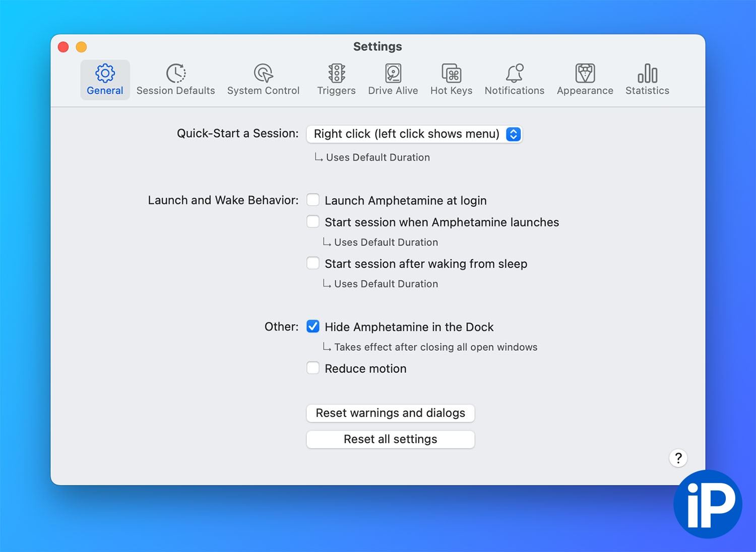The width and height of the screenshot is (756, 552).
Task: Open the Quick-Start a Session dropdown
Action: pos(414,134)
